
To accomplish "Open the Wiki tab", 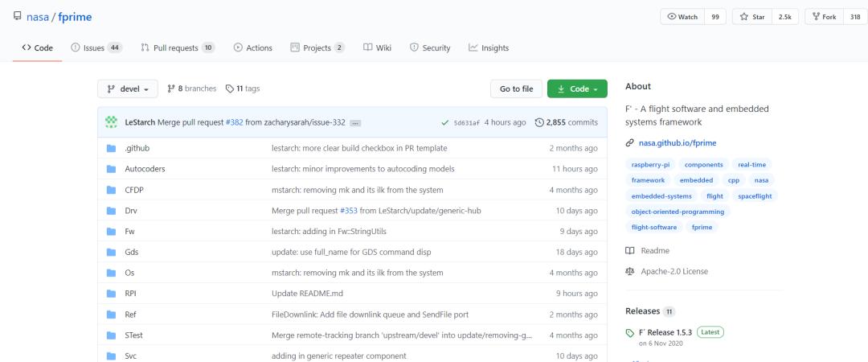I will tap(378, 47).
